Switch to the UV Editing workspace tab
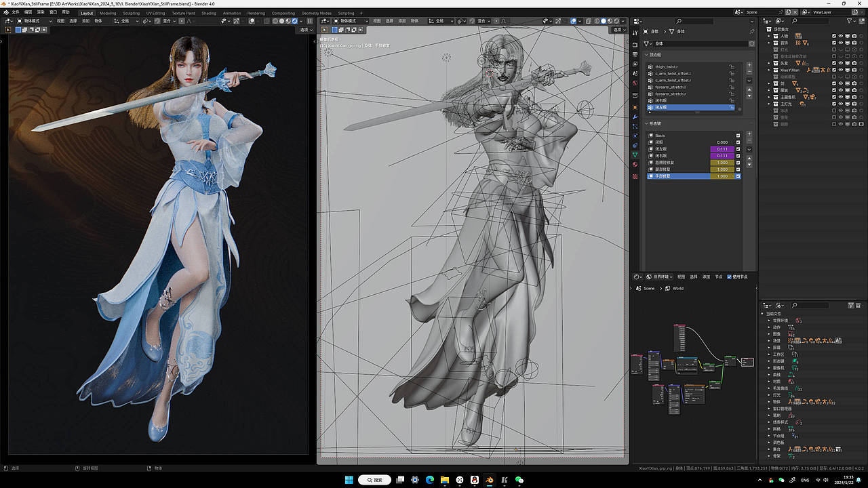Image resolution: width=868 pixels, height=488 pixels. (x=155, y=13)
